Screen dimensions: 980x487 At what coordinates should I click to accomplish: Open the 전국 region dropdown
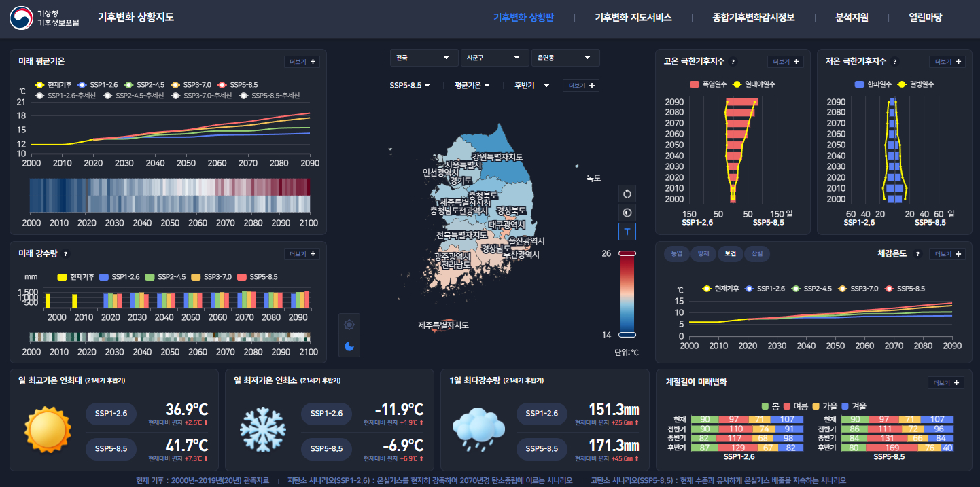424,58
